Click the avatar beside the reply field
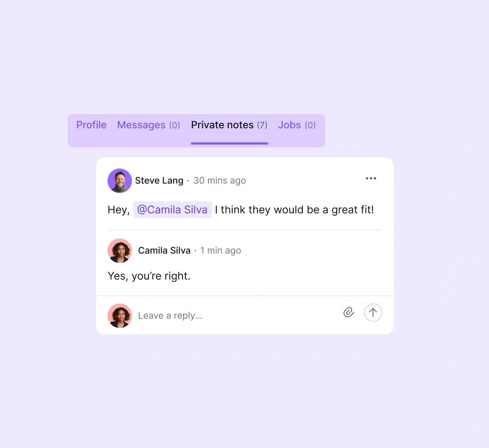Image resolution: width=489 pixels, height=448 pixels. tap(120, 316)
